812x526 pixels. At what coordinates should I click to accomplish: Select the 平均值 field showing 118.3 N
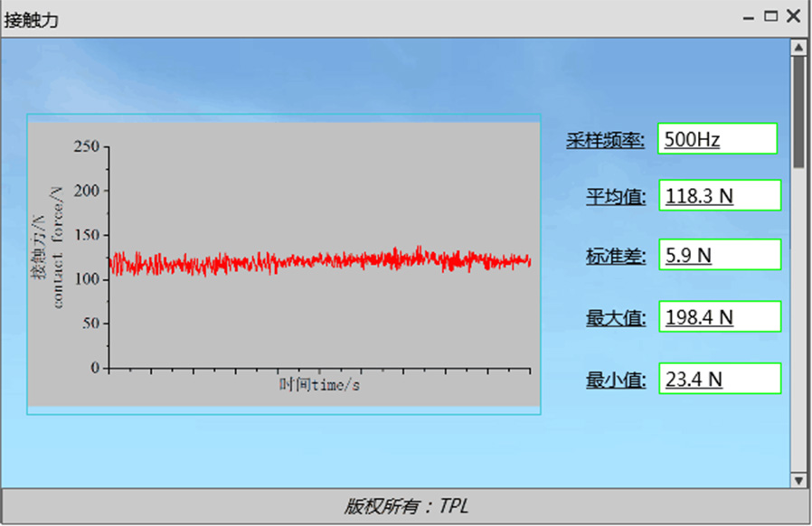pyautogui.click(x=720, y=195)
